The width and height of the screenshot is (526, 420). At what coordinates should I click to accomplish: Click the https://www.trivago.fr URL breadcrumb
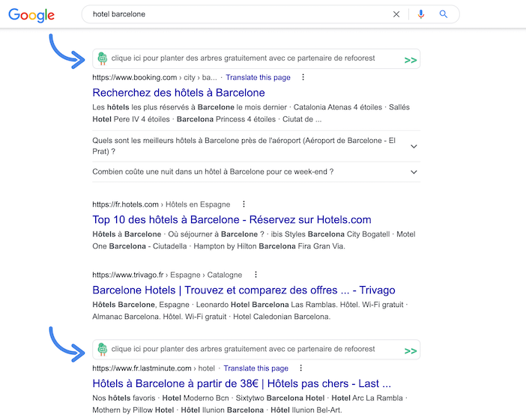pos(167,275)
